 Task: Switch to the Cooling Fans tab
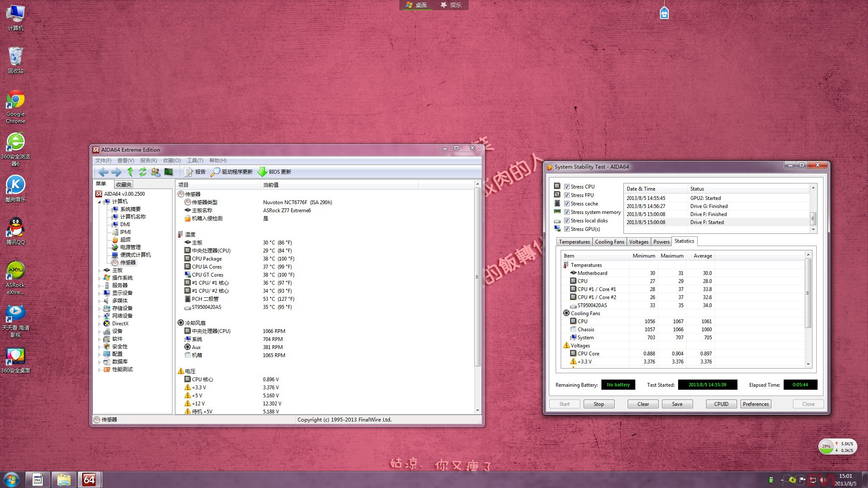tap(609, 242)
